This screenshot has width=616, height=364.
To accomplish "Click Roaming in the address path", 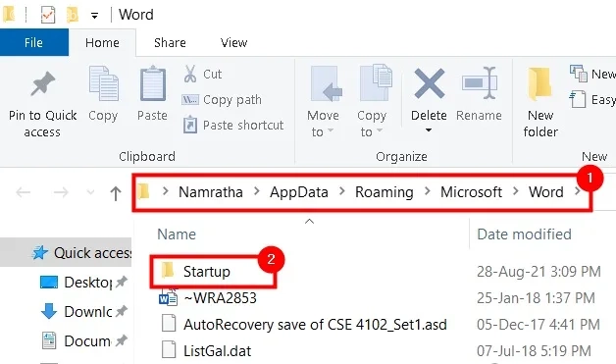I will pos(385,192).
